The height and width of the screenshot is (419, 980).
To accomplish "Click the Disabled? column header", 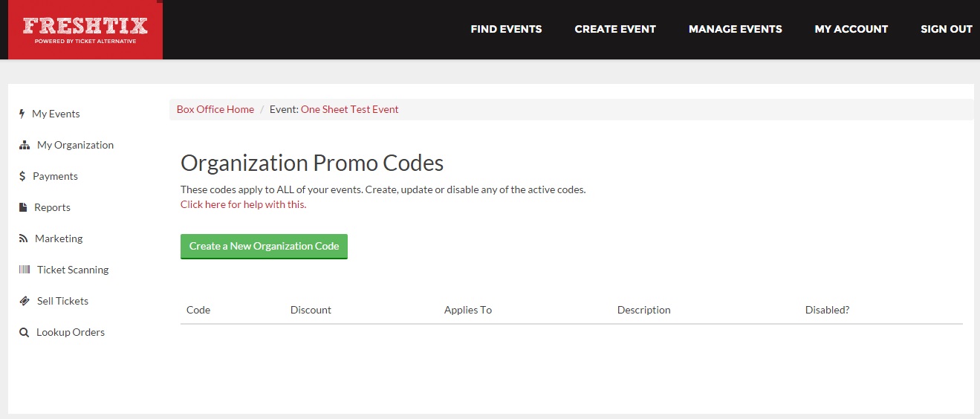I will click(x=827, y=310).
